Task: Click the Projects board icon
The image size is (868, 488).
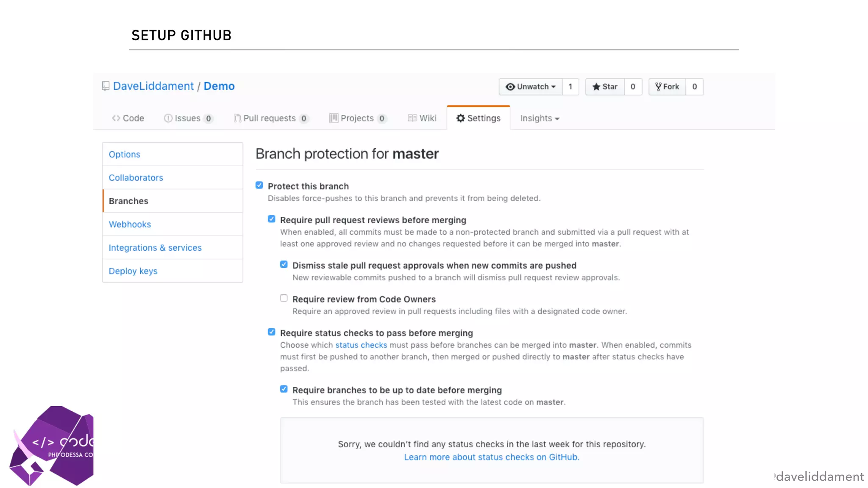Action: click(x=334, y=118)
